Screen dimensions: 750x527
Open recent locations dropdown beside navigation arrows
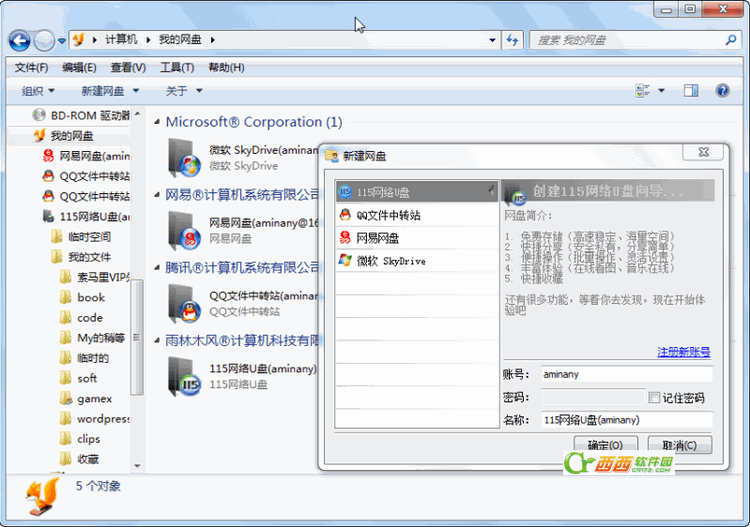(62, 41)
